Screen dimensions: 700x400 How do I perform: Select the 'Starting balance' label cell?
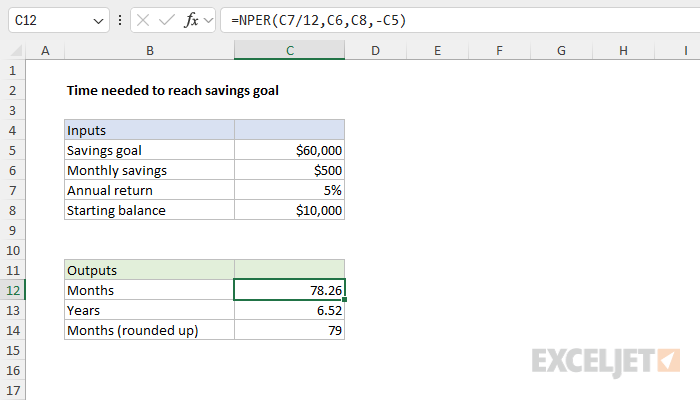coord(150,210)
